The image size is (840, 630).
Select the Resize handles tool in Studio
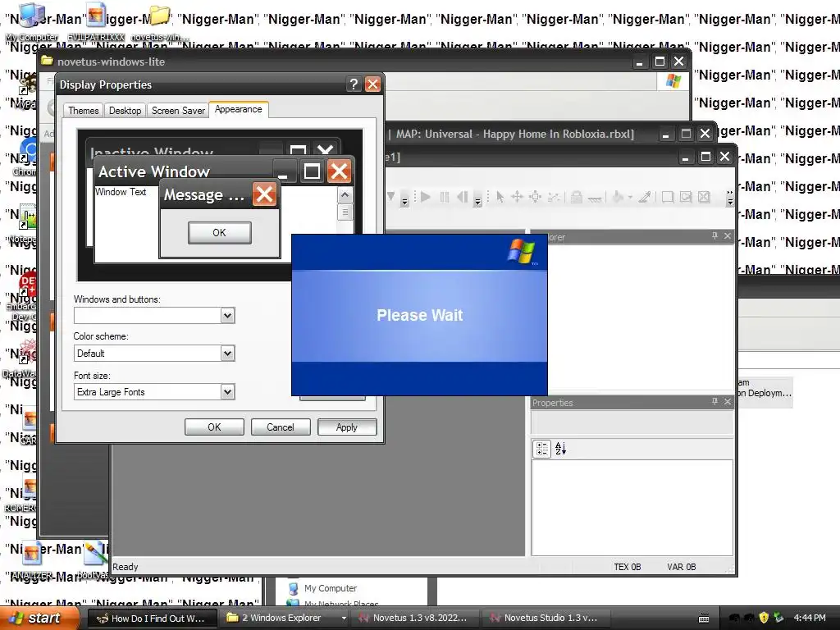click(x=535, y=197)
